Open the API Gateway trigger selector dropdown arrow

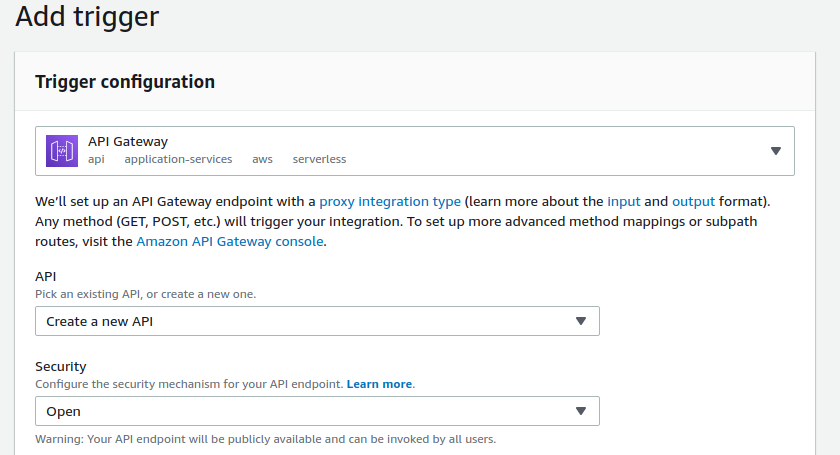point(775,151)
